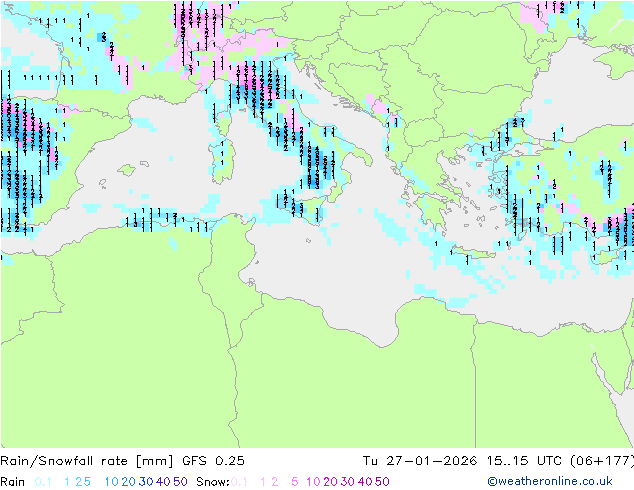Click the 'Rain' legend label
This screenshot has height=490, width=634.
13,482
